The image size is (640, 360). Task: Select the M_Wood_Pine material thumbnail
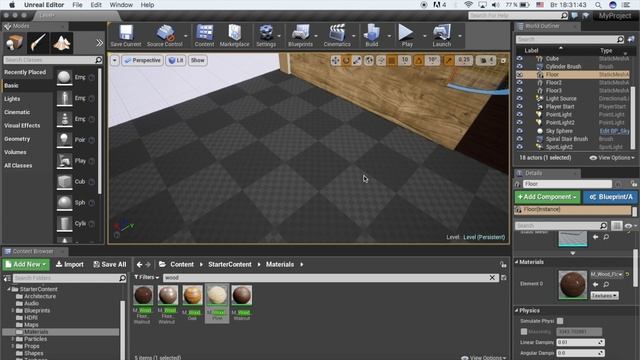coord(217,295)
